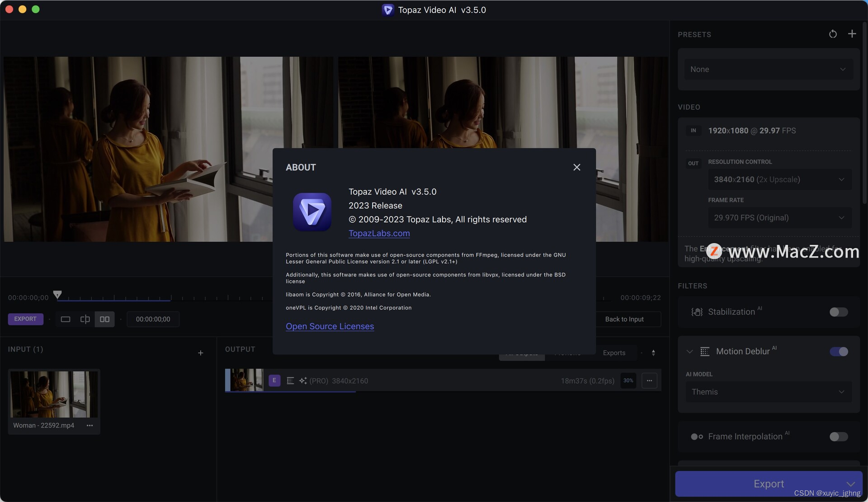
Task: Open the Export options dropdown arrow
Action: 850,484
